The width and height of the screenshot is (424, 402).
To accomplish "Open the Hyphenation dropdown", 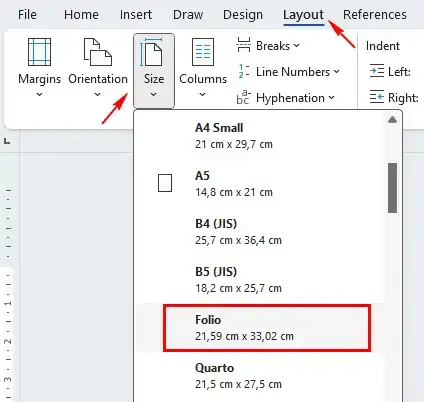I will tap(331, 97).
